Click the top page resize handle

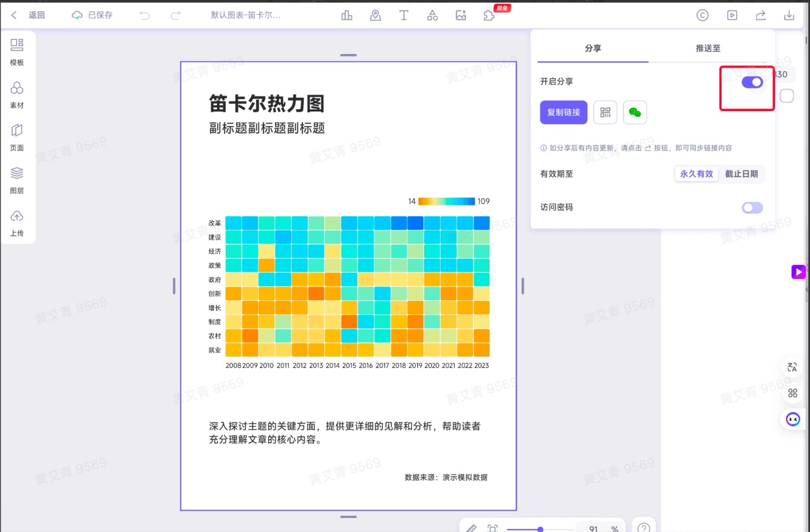pos(348,55)
